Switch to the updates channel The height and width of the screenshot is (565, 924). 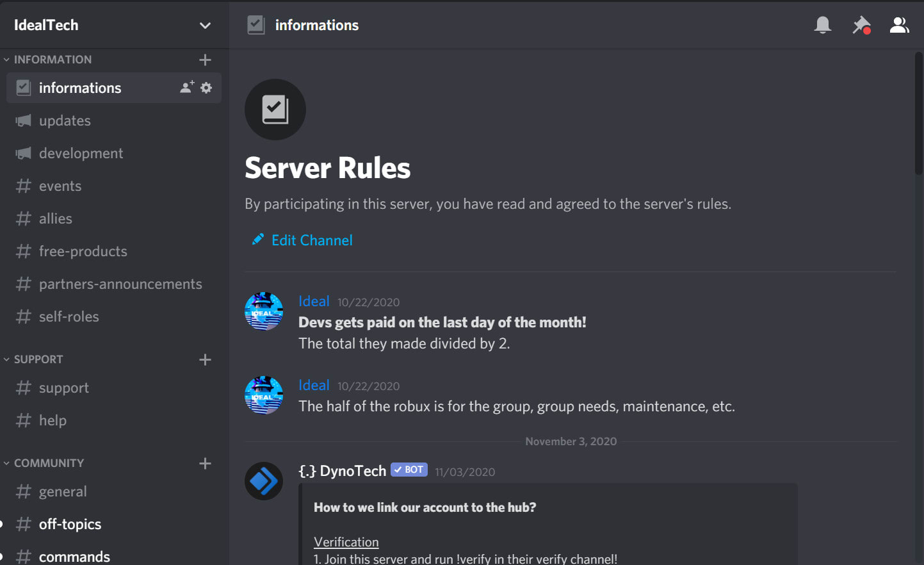(65, 120)
